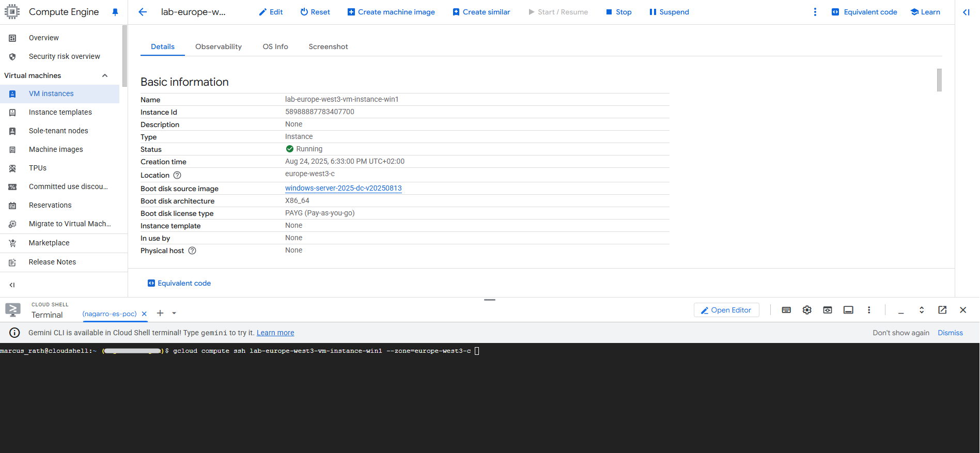
Task: Click the Overview sidebar icon
Action: tap(12, 38)
